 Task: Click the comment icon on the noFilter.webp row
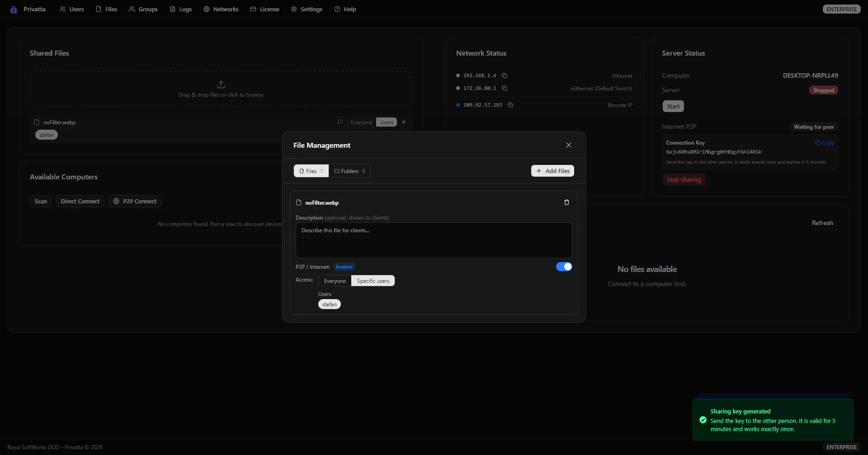tap(340, 122)
